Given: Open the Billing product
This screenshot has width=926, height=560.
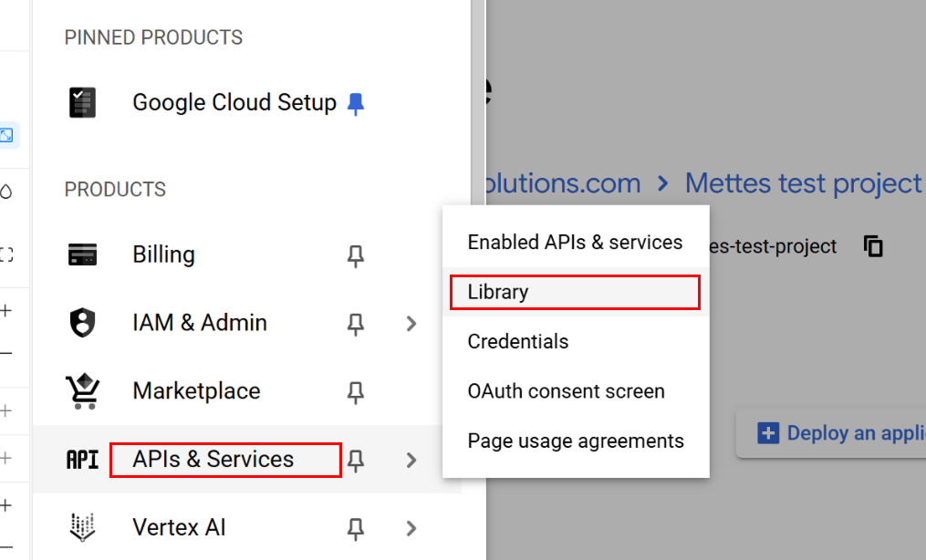Looking at the screenshot, I should (x=163, y=255).
